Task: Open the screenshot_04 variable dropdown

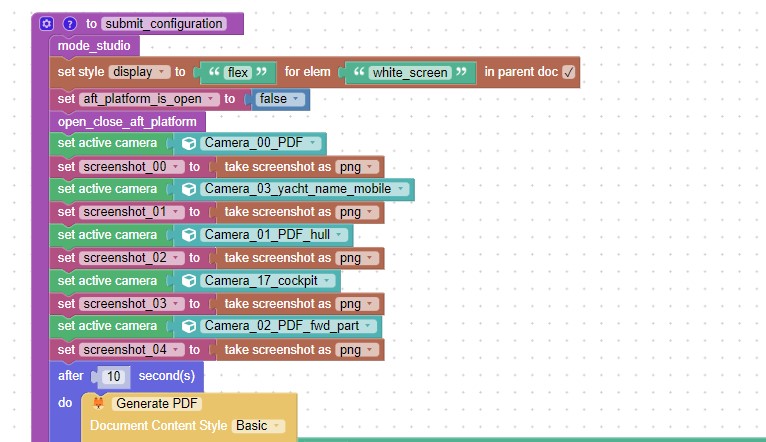Action: [131, 350]
